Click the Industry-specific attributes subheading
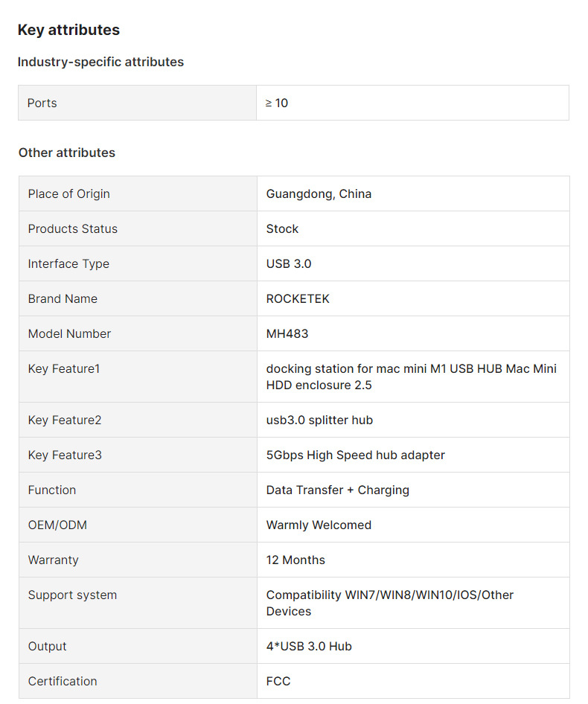Viewport: 588px width, 704px height. tap(100, 62)
